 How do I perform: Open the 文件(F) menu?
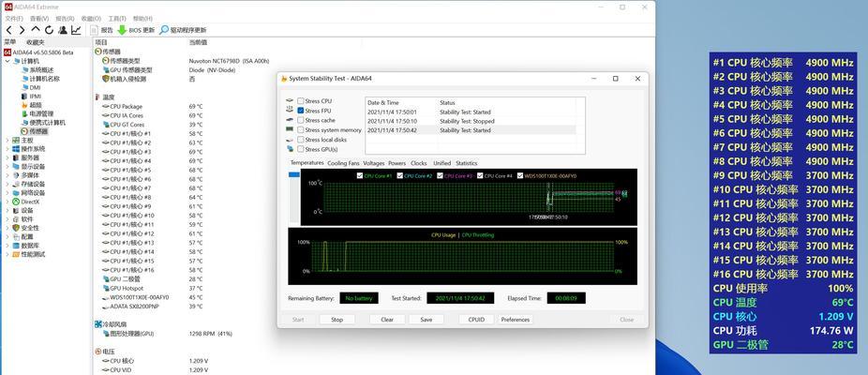click(x=14, y=18)
